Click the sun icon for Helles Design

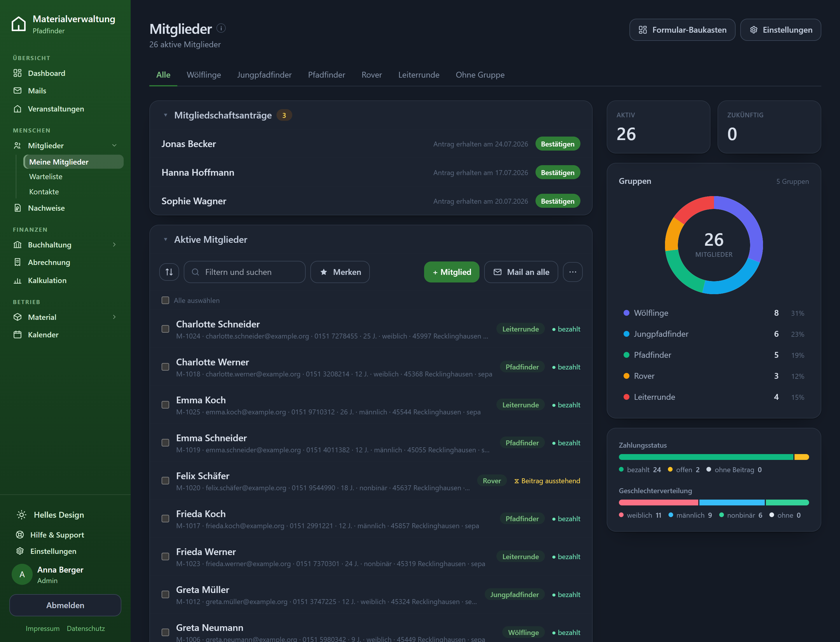point(21,515)
